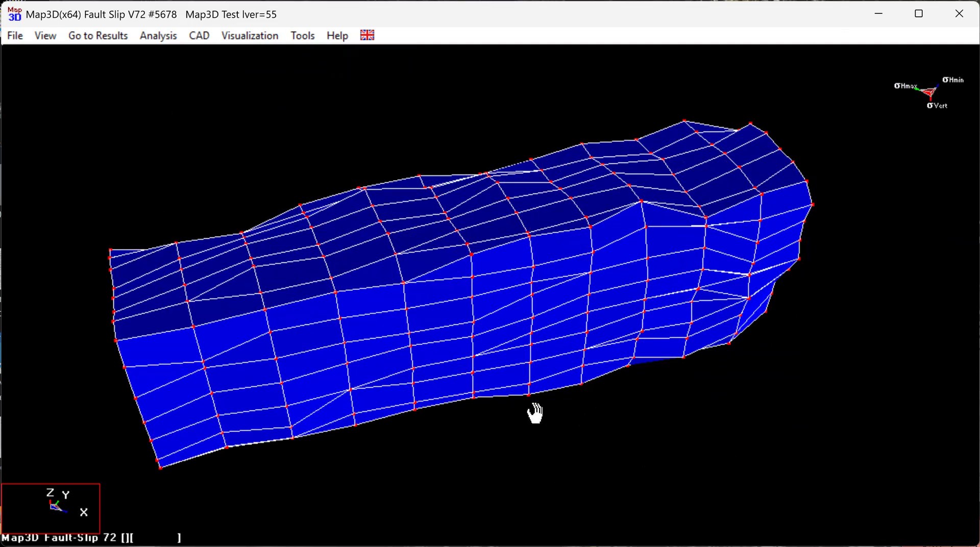Screen dimensions: 980x547
Task: Click the red stress orientation triad icon
Action: click(929, 92)
